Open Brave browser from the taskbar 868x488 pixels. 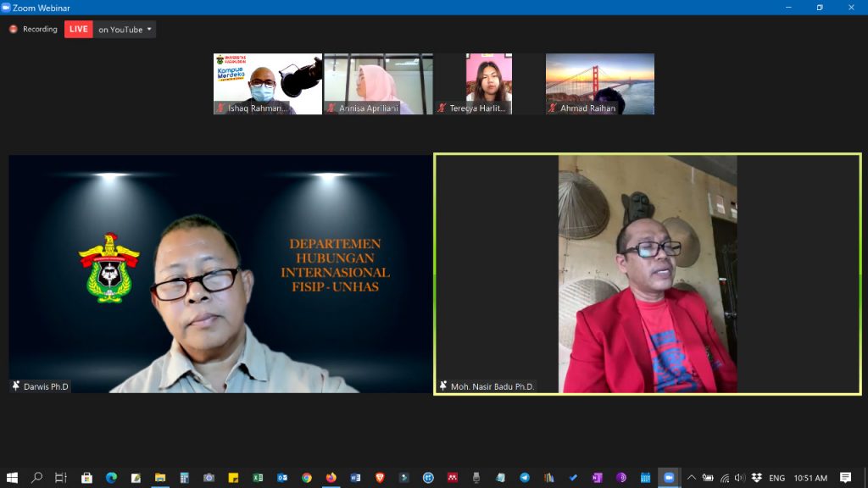pos(379,478)
